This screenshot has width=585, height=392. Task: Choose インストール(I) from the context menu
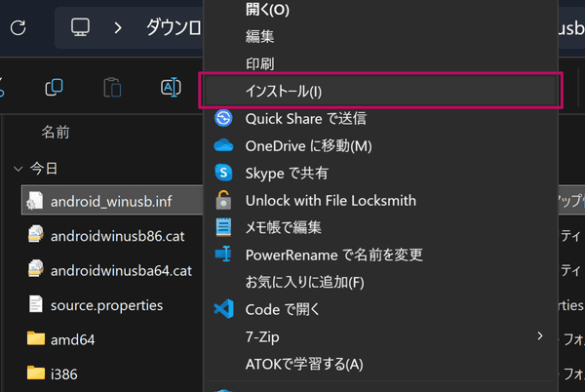(380, 91)
